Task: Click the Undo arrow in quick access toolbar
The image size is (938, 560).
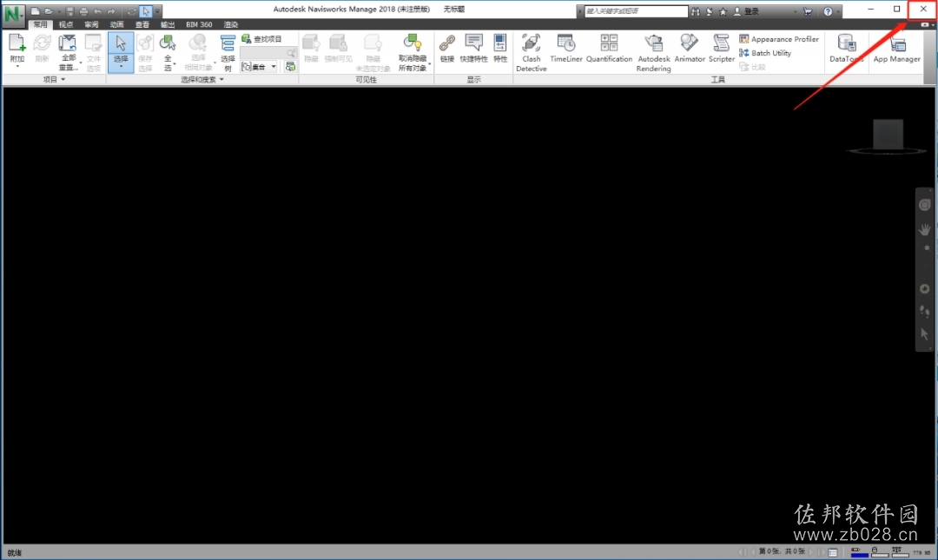Action: [97, 11]
